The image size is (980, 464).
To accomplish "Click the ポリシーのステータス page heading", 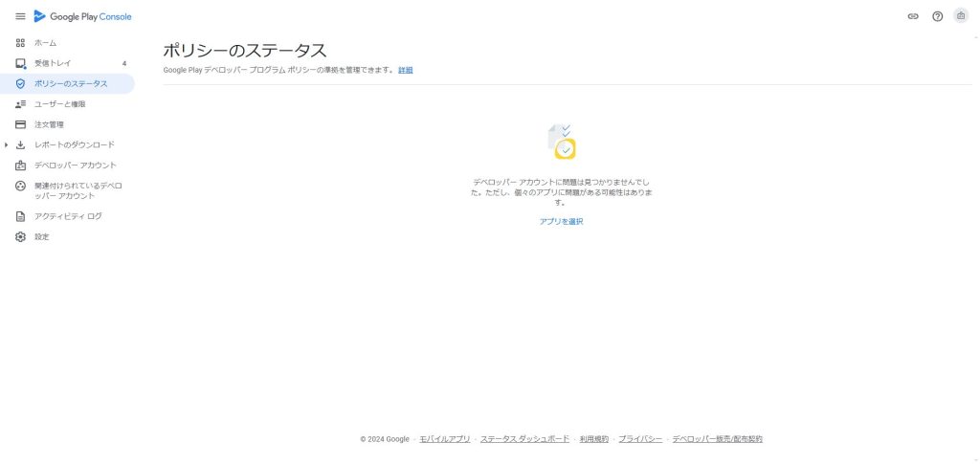I will coord(245,51).
